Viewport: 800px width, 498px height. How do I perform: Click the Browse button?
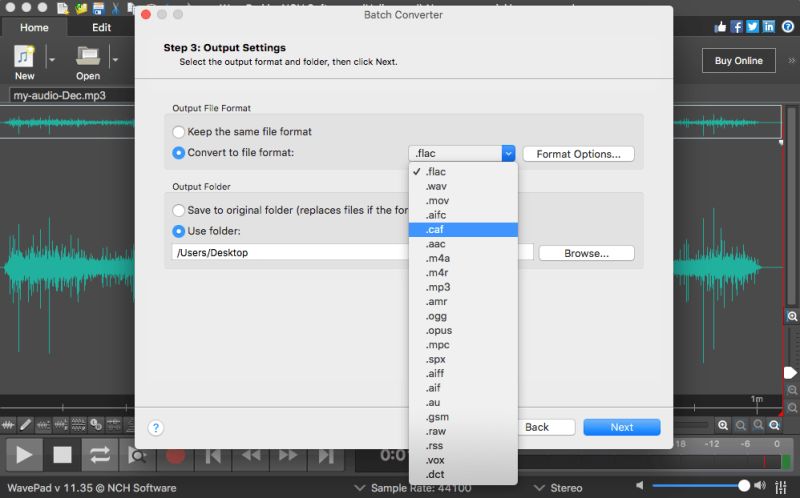(x=586, y=253)
